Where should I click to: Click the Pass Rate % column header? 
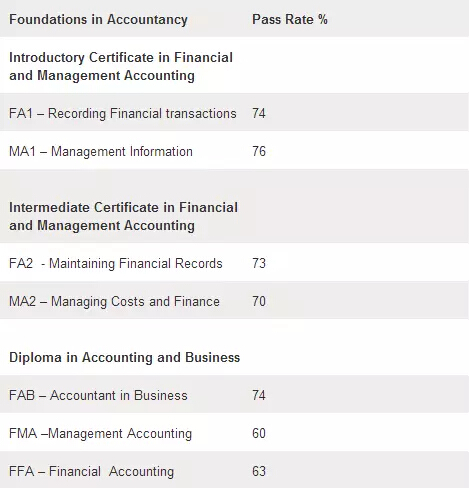pos(290,19)
